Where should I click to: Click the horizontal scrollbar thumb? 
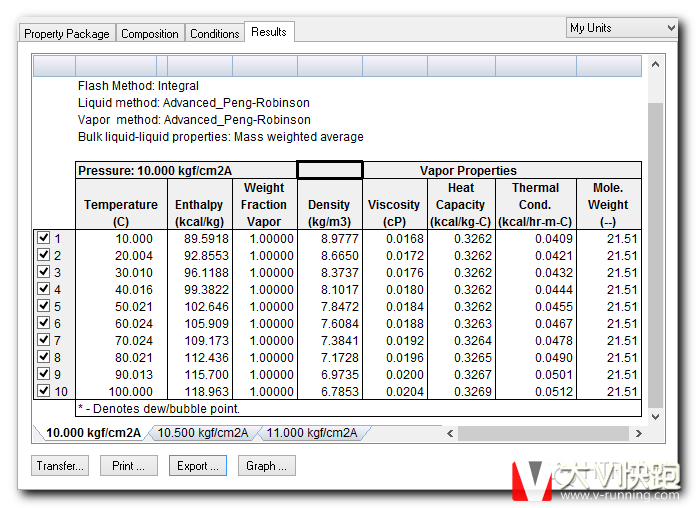543,433
